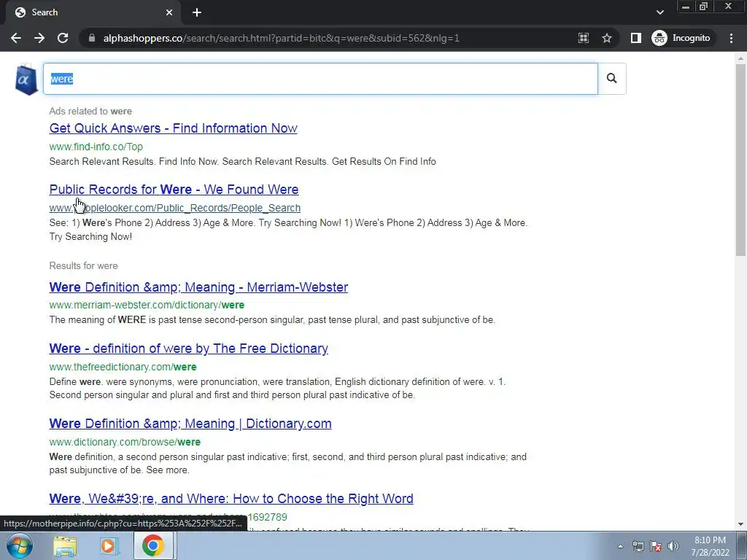
Task: Click the scrollbar down arrow
Action: point(740,524)
